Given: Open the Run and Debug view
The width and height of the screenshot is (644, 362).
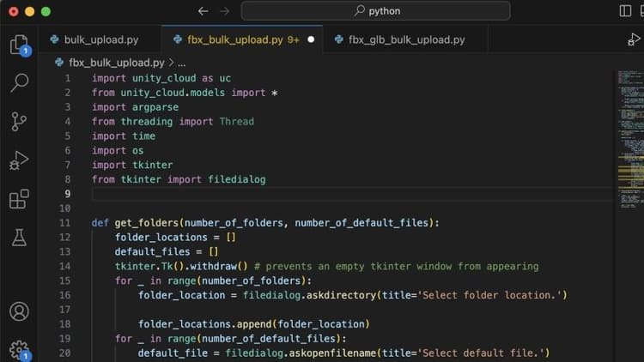Looking at the screenshot, I should (x=18, y=160).
